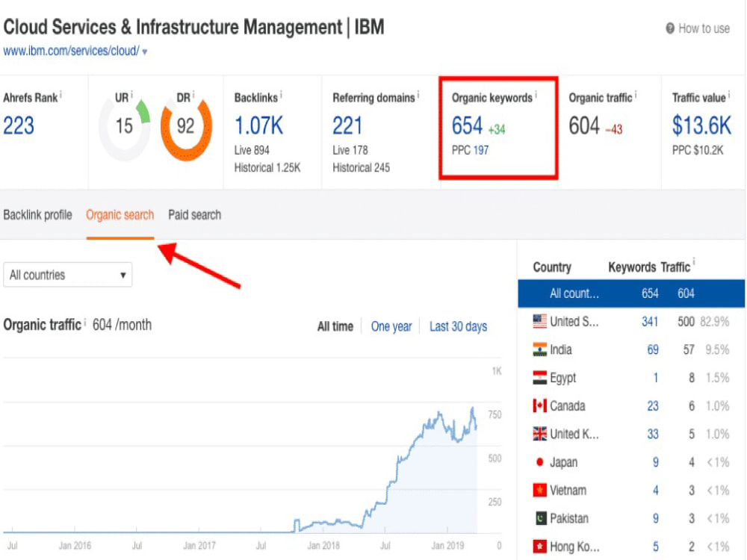Click Egypt keywords count 1

point(656,378)
